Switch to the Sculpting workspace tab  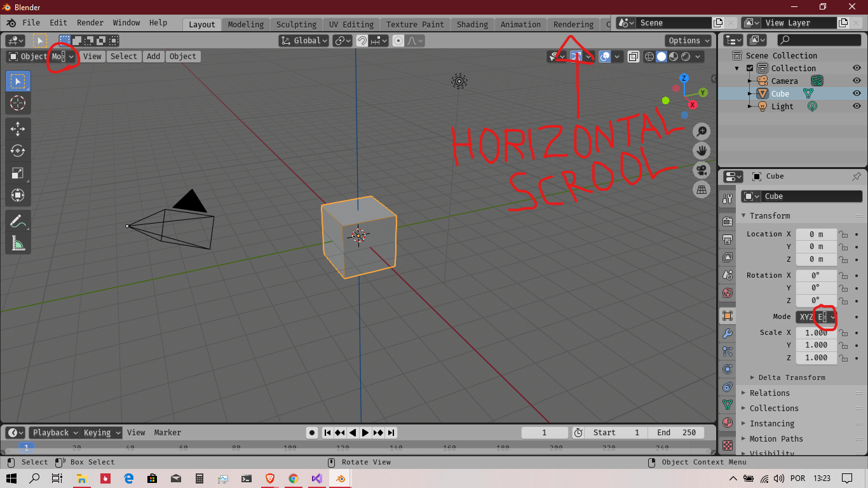pyautogui.click(x=296, y=24)
